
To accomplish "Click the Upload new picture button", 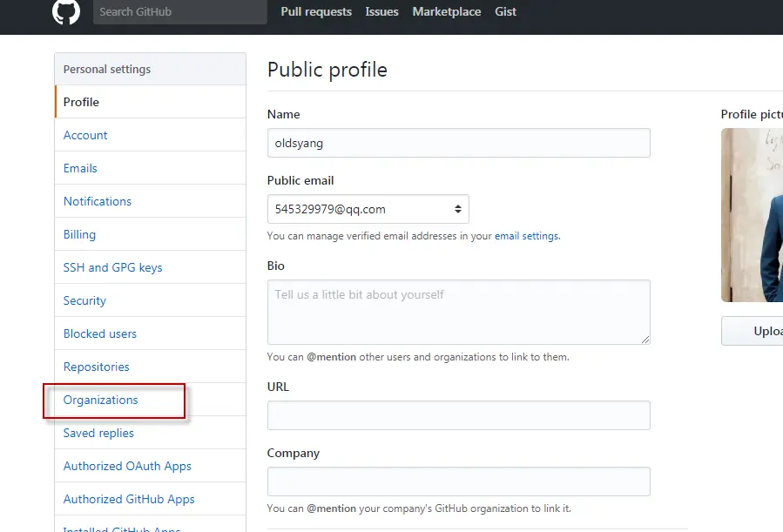I will [753, 331].
